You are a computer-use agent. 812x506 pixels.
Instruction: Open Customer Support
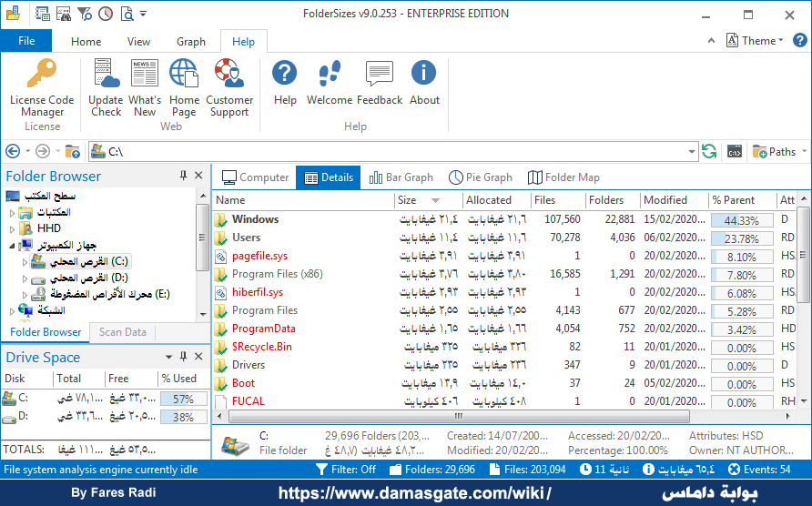pos(229,87)
